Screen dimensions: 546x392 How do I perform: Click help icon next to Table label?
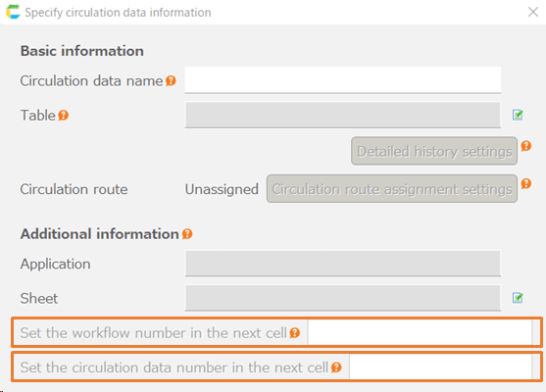(63, 115)
